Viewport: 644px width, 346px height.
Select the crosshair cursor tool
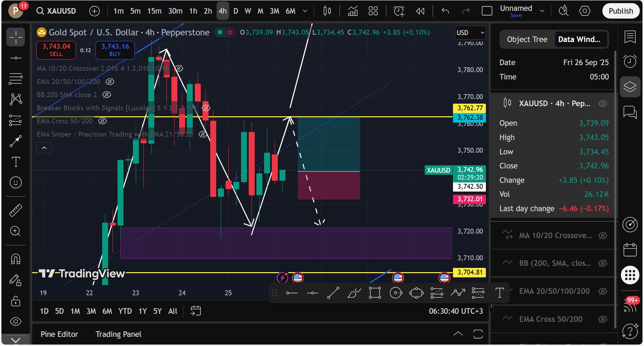tap(16, 37)
